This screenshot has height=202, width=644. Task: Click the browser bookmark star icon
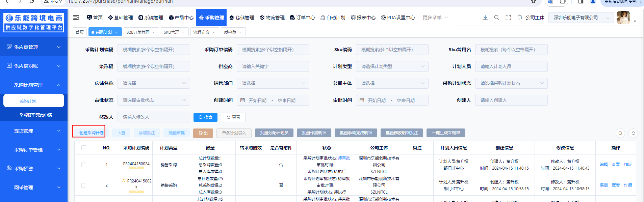[534, 2]
